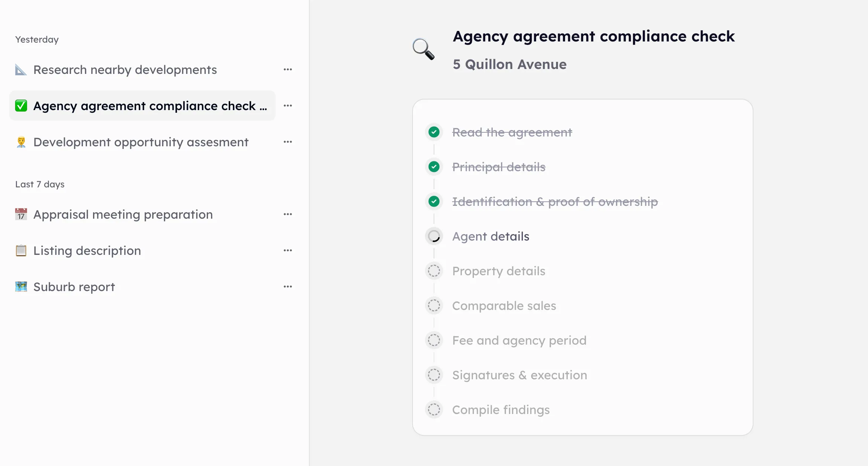
Task: Click completed check for Read the agreement
Action: point(434,132)
